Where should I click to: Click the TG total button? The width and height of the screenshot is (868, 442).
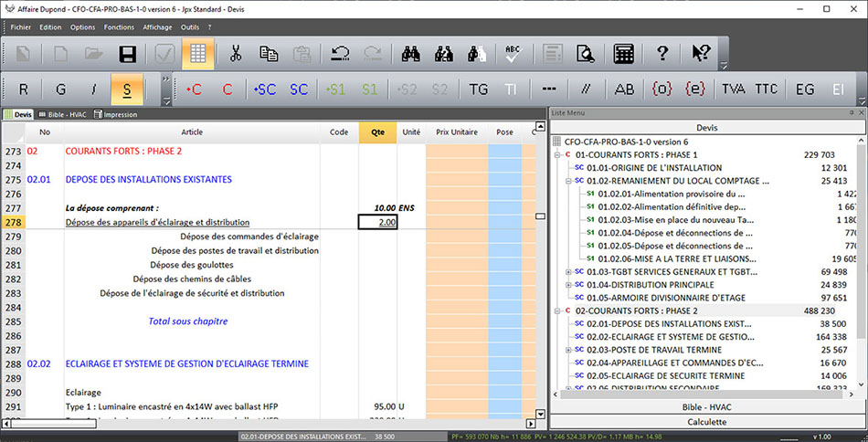point(478,89)
